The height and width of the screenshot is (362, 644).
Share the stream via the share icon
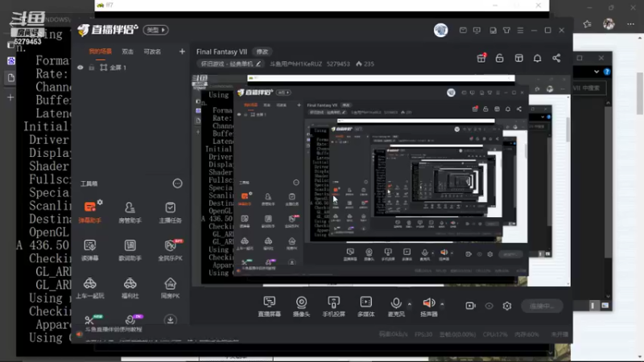point(556,58)
